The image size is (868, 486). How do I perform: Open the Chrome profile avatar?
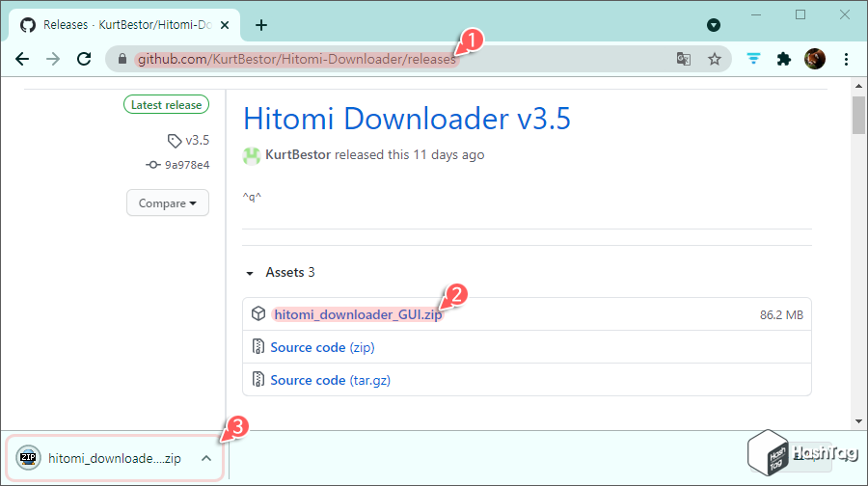pos(815,59)
